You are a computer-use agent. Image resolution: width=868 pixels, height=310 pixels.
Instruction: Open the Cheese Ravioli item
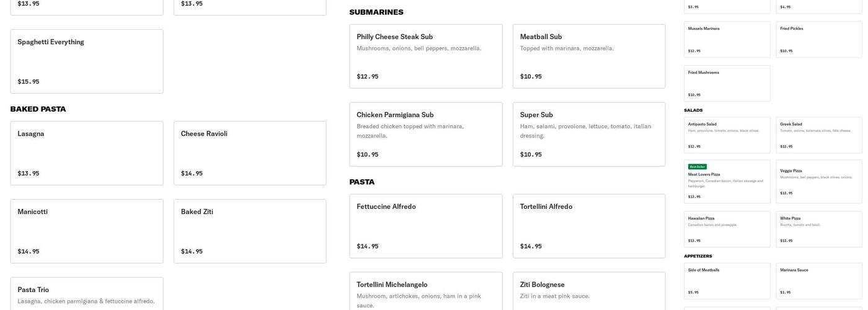(249, 153)
